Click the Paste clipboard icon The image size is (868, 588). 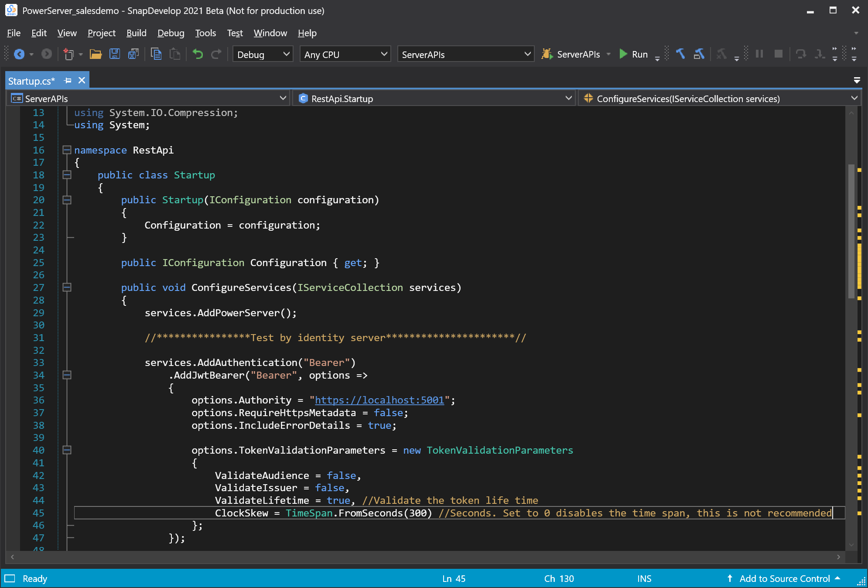point(175,54)
